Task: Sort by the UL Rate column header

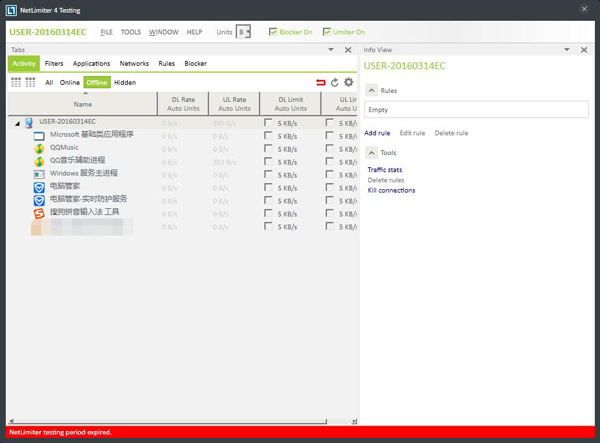Action: tap(234, 104)
